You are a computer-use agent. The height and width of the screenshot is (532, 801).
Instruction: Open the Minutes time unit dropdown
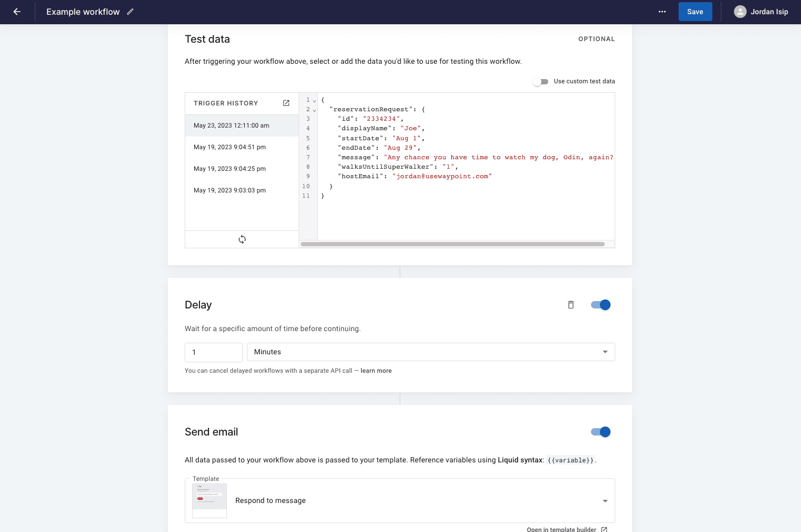pos(605,352)
